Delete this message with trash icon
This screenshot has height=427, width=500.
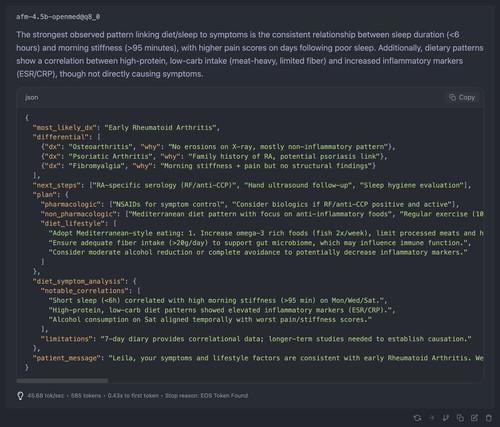pyautogui.click(x=489, y=418)
